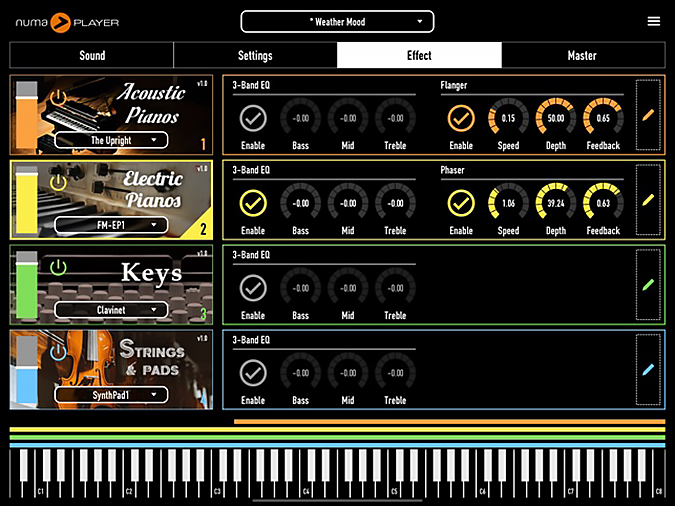Click Keys EQ Treble knob

pyautogui.click(x=395, y=288)
